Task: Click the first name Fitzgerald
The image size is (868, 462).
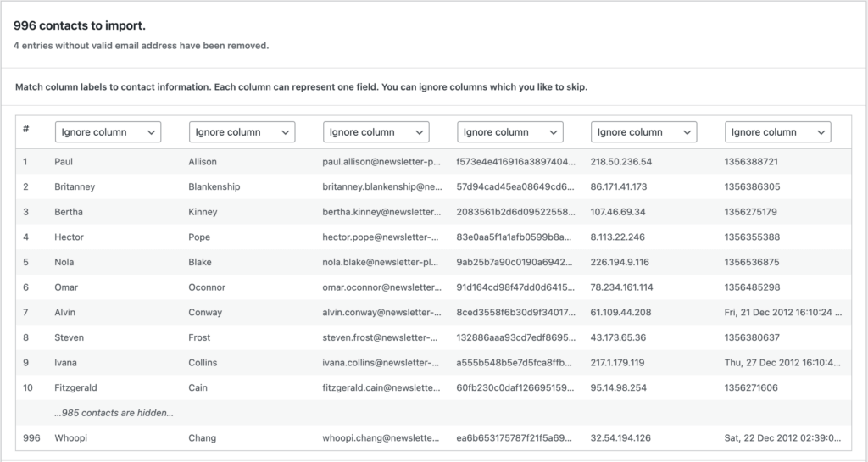Action: (x=75, y=387)
